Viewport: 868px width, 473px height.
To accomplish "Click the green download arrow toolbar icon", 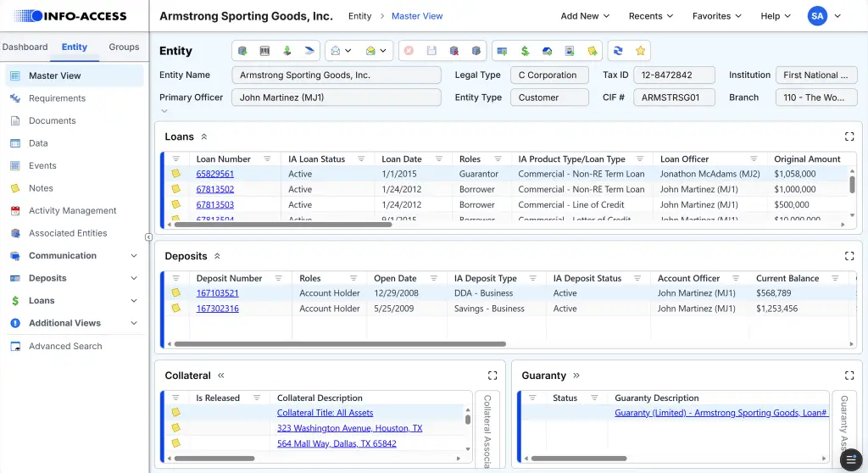I will (287, 51).
